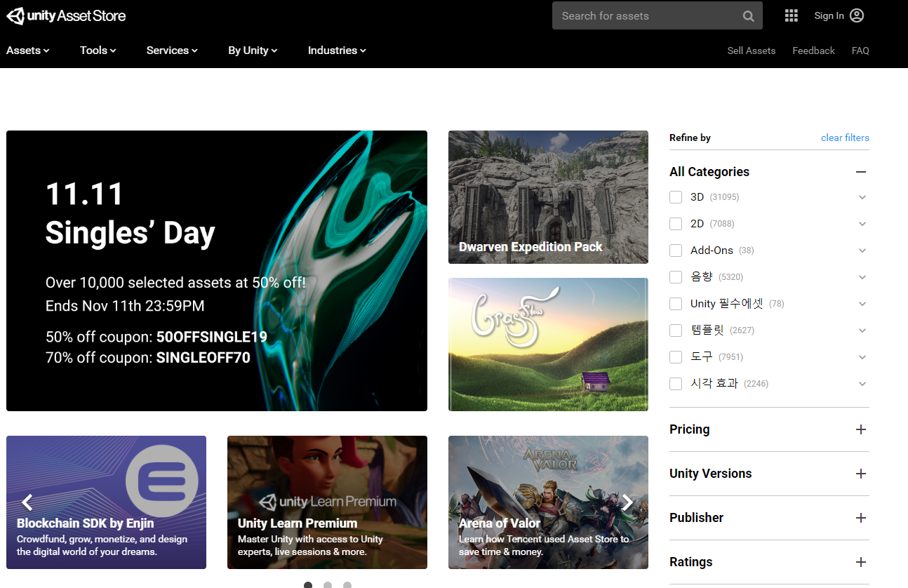
Task: Expand 2D subcategories chevron
Action: 862,224
